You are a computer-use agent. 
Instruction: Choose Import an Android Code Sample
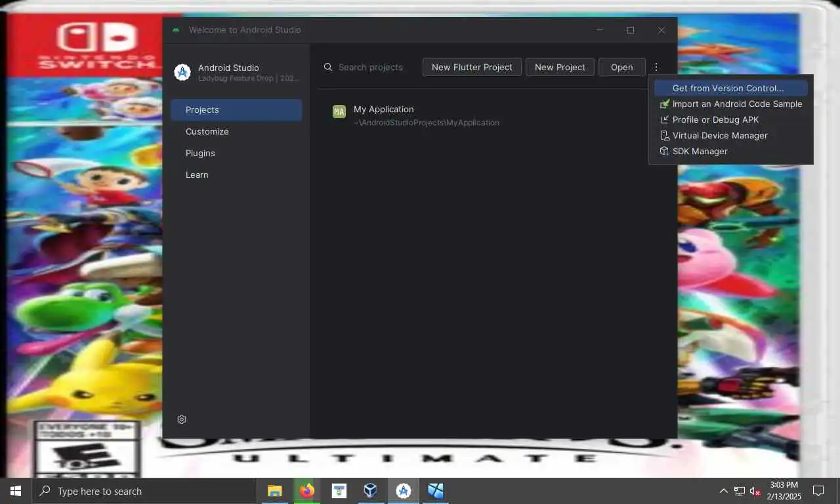coord(731,104)
